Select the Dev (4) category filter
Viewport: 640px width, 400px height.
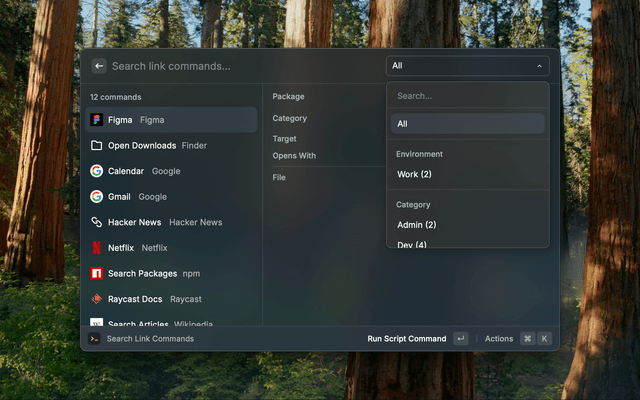(468, 244)
